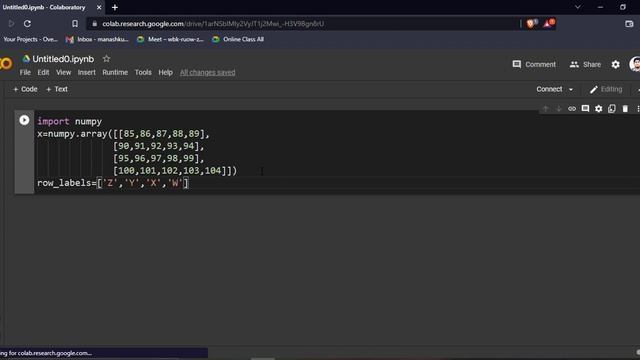
Task: Click the row_labels code line
Action: tap(113, 183)
